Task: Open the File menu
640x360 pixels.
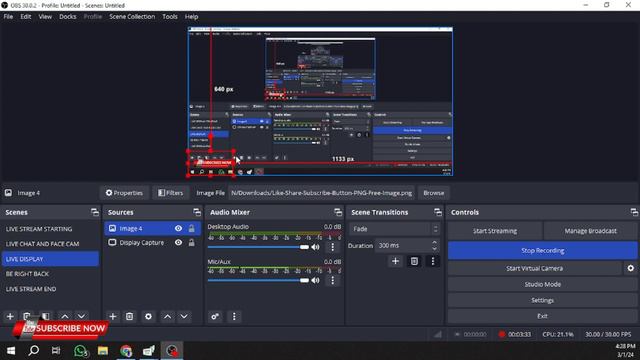Action: pos(8,17)
